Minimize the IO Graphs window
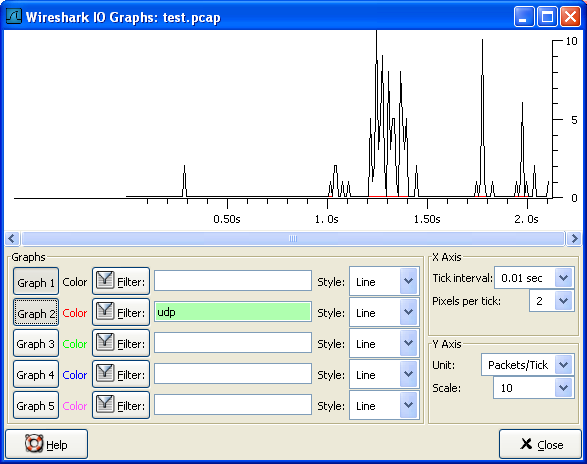This screenshot has height=464, width=587. 524,17
